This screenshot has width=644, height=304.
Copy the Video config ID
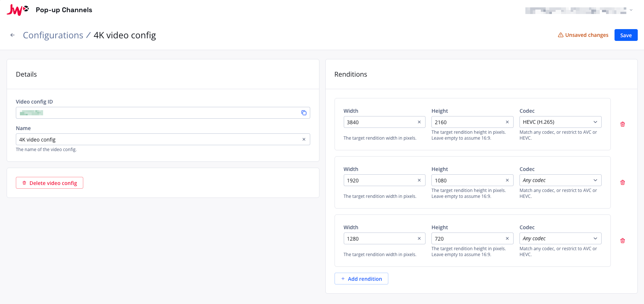[x=304, y=113]
